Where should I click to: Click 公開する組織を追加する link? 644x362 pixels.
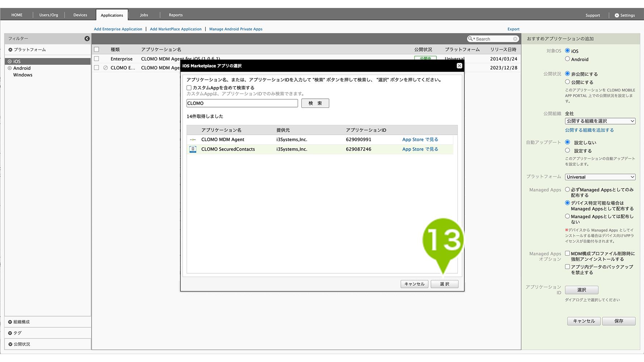589,130
